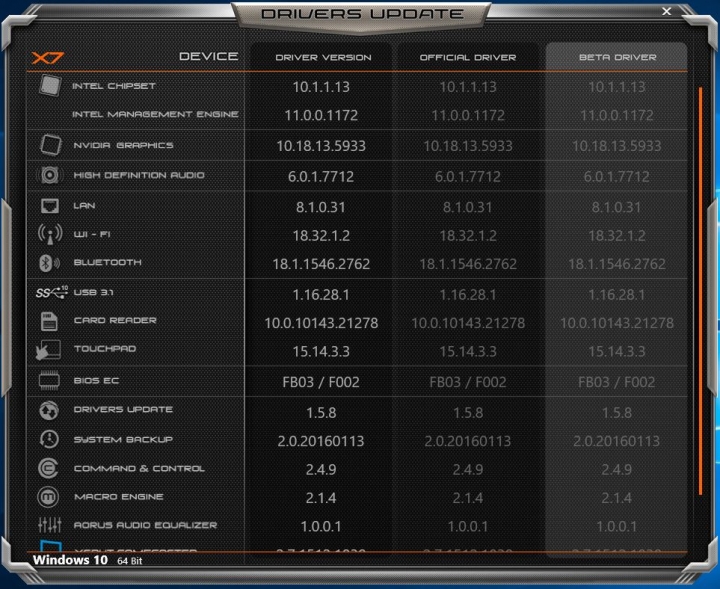The height and width of the screenshot is (589, 720).
Task: Click the Wi-Fi antenna icon
Action: pos(50,234)
